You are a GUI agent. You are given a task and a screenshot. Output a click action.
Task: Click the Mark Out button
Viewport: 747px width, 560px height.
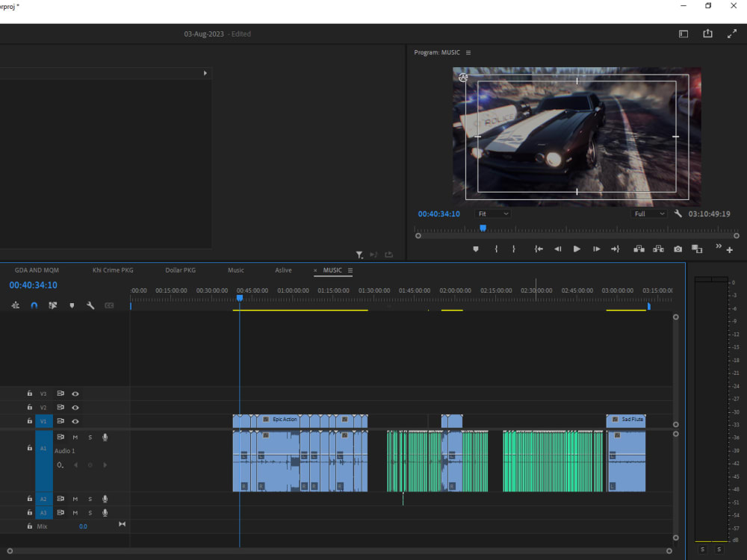coord(514,249)
